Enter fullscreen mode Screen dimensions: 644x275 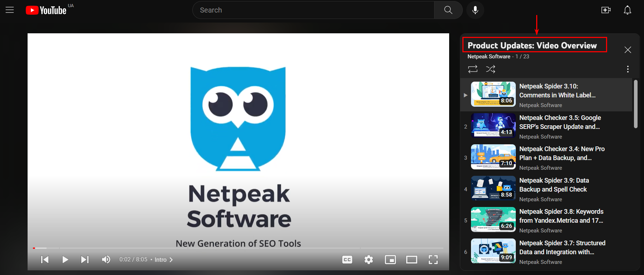tap(433, 260)
